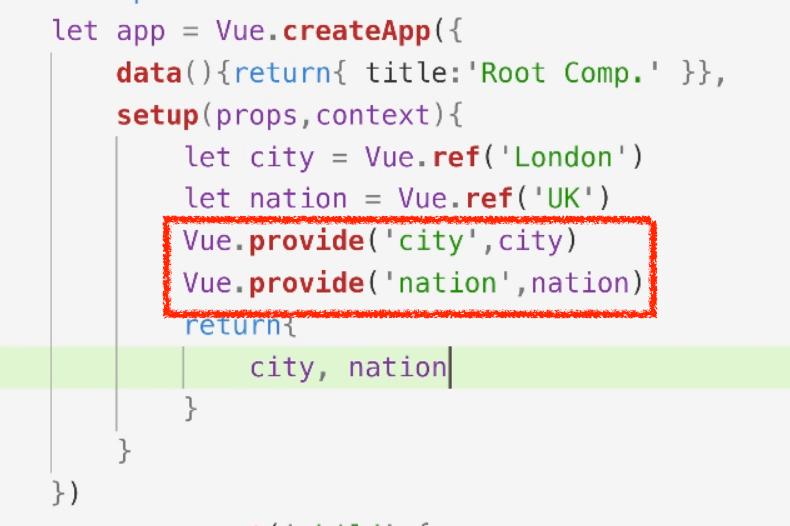Click provide in the nation line
790x526 pixels.
307,283
